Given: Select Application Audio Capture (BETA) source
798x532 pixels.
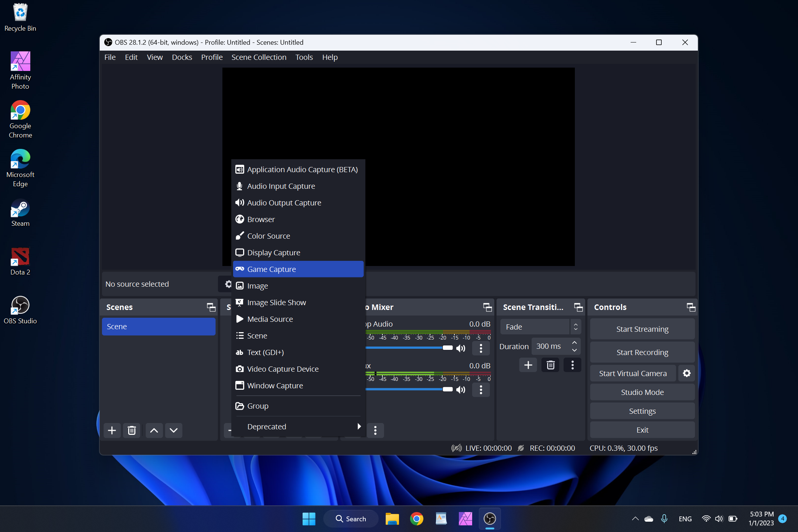Looking at the screenshot, I should pos(298,170).
